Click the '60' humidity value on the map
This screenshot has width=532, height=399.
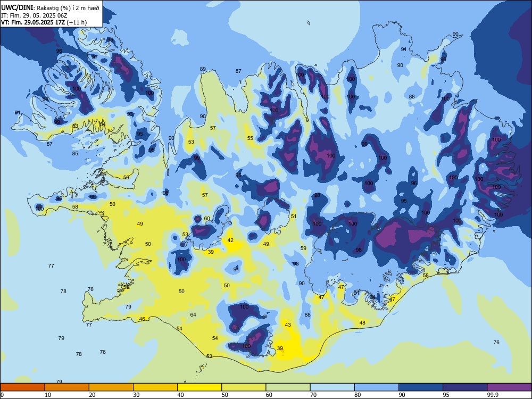tap(207, 219)
